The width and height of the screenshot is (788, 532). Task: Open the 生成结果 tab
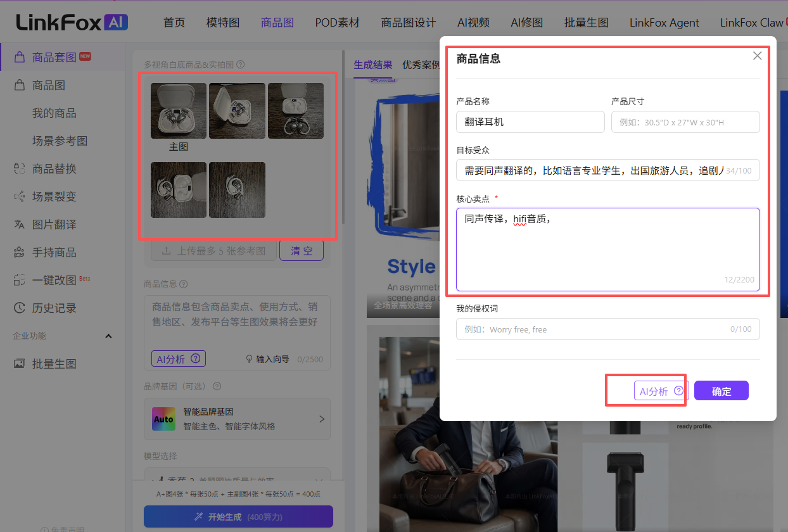coord(372,65)
